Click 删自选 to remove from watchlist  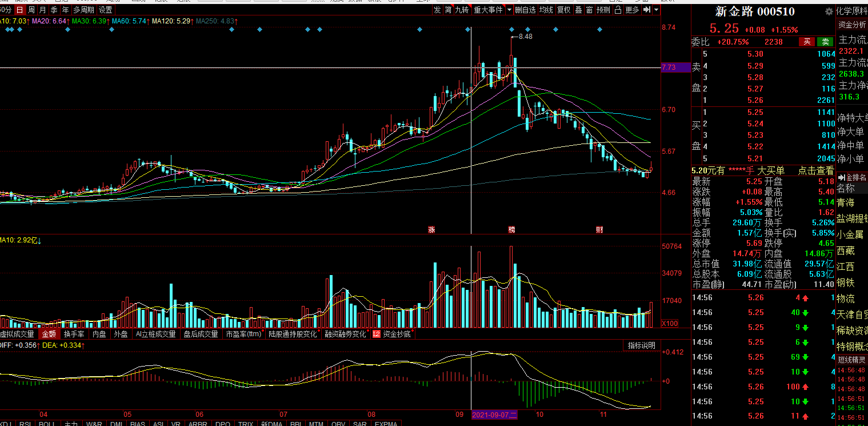pyautogui.click(x=526, y=10)
